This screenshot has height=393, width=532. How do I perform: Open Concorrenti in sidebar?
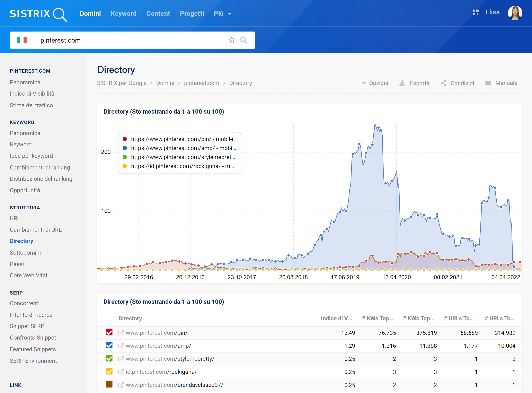pos(25,303)
